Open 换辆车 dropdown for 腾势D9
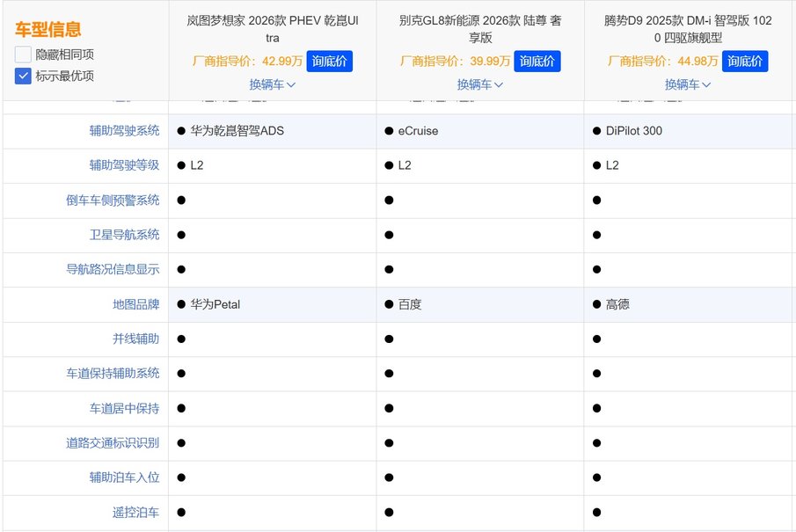796x532 pixels. pyautogui.click(x=688, y=84)
